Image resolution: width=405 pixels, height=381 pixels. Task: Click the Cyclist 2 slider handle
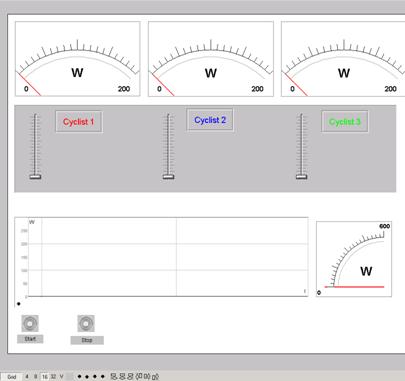168,177
